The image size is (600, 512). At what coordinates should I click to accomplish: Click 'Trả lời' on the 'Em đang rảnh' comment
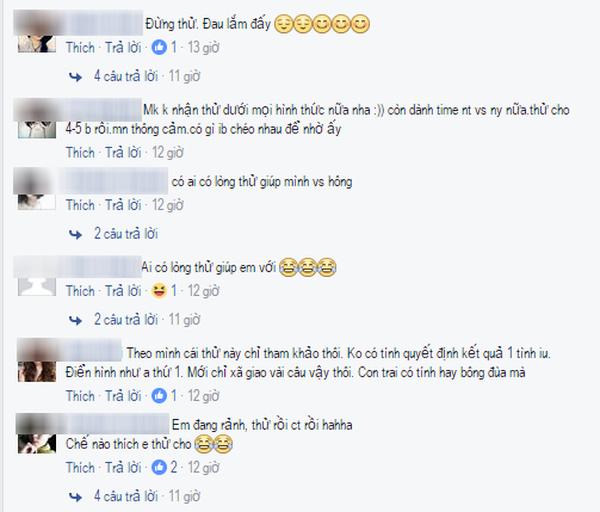[x=123, y=467]
